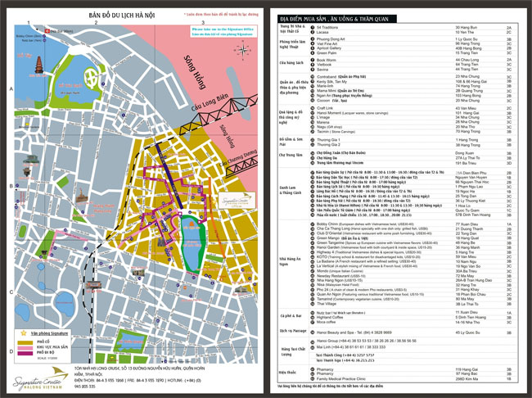Viewport: 532px width, 398px height.
Task: Click the Nhà Hàng Ăn Ngon category label
Action: 290,261
